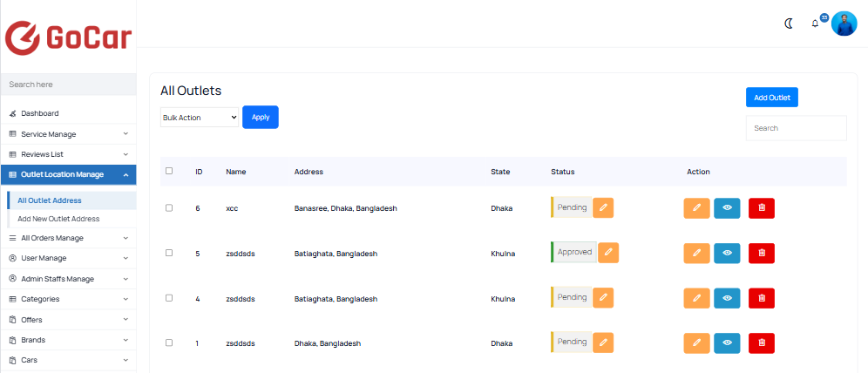
Task: Select all outlets header checkbox
Action: [x=169, y=171]
